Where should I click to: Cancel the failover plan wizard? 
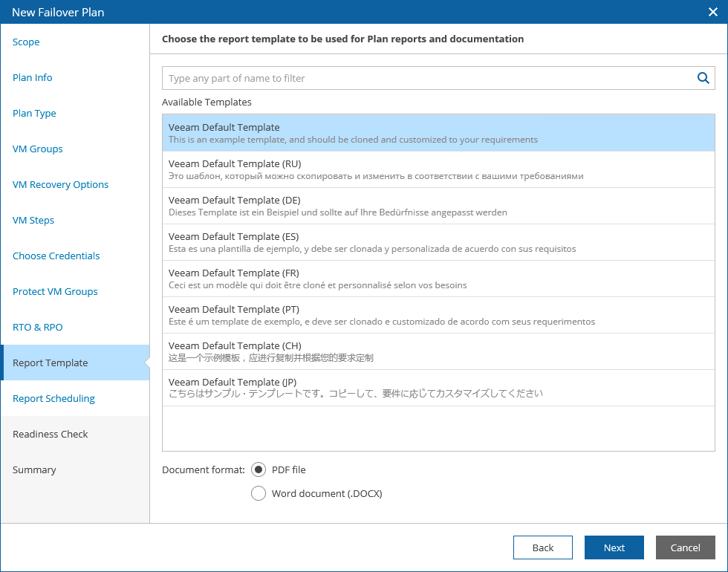[x=685, y=547]
